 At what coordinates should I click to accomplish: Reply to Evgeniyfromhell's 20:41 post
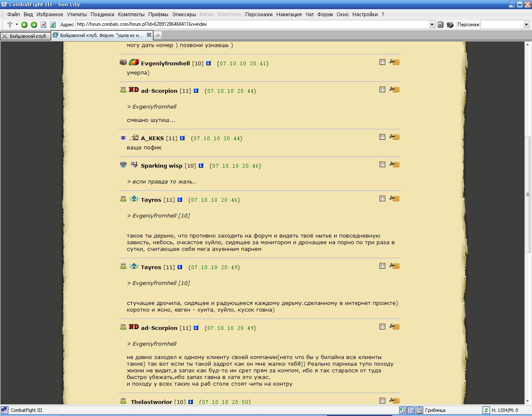point(394,62)
